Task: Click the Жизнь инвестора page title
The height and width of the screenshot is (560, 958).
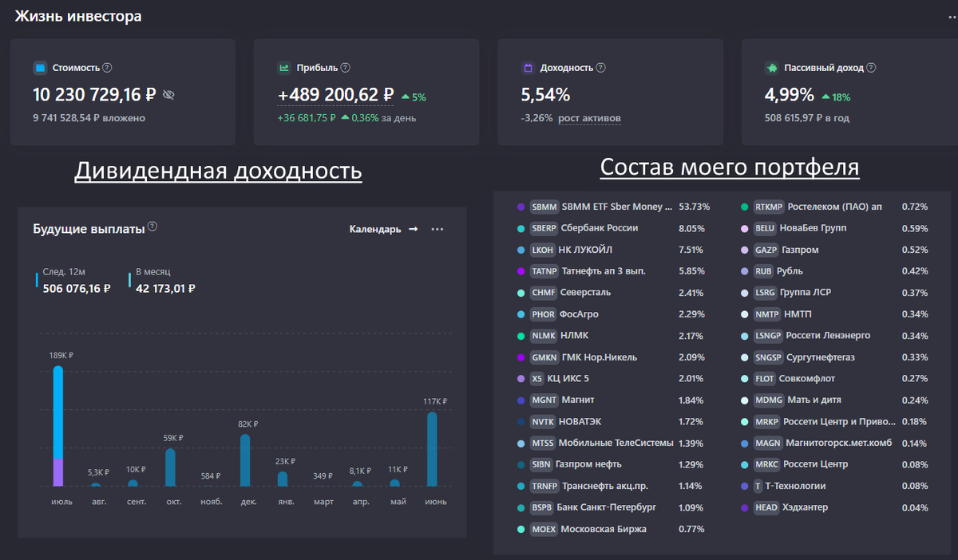Action: point(78,16)
